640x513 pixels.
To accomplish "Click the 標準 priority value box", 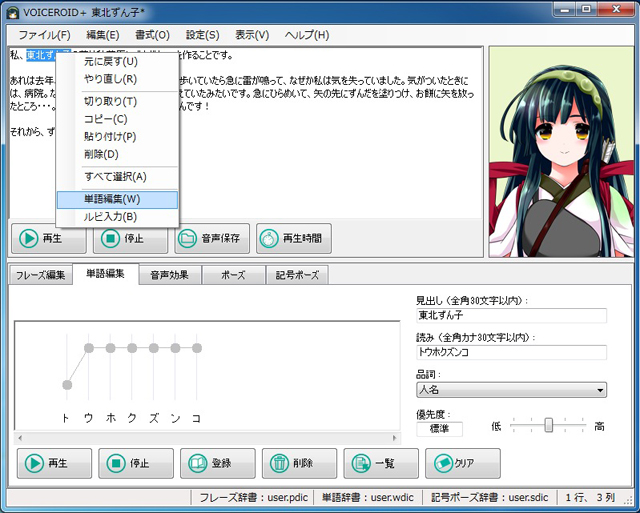I will click(x=439, y=429).
